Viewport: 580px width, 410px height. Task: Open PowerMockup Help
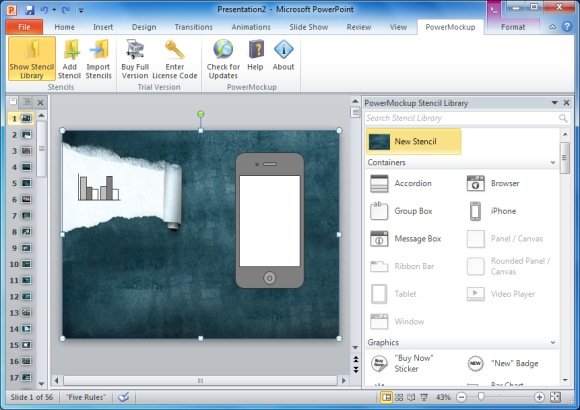(x=256, y=56)
